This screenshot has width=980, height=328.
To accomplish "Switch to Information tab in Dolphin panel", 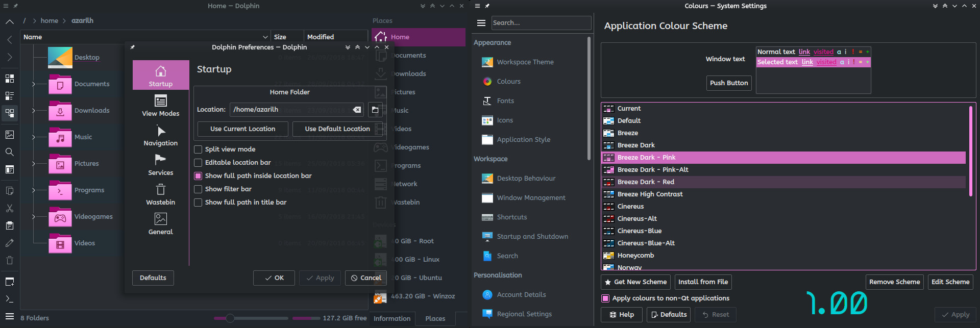I will 392,318.
